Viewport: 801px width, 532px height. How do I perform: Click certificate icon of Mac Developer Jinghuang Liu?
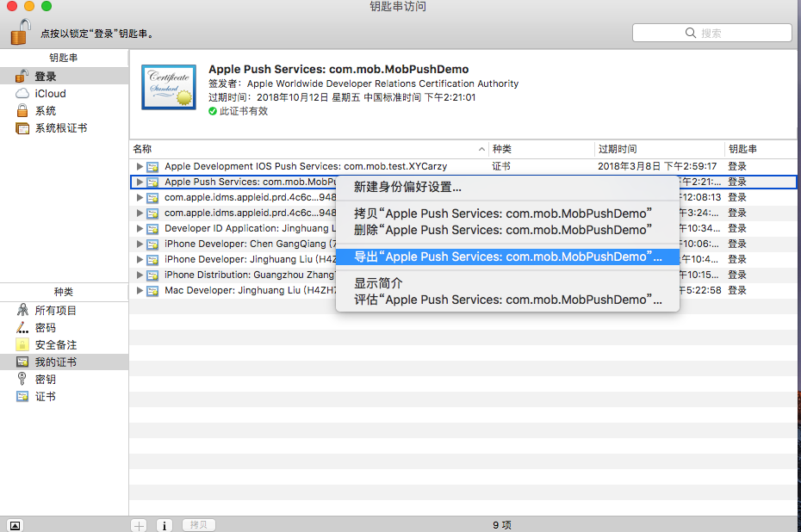pyautogui.click(x=152, y=290)
